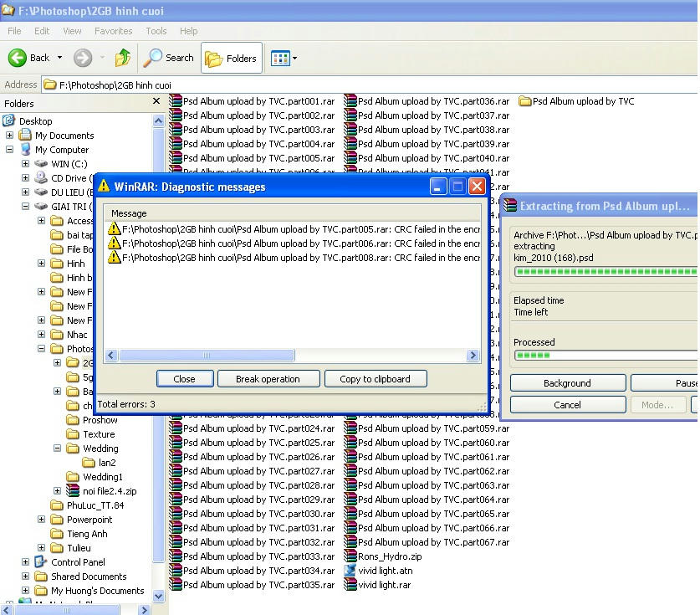The image size is (700, 615).
Task: Select the Texture folder in tree
Action: 90,434
